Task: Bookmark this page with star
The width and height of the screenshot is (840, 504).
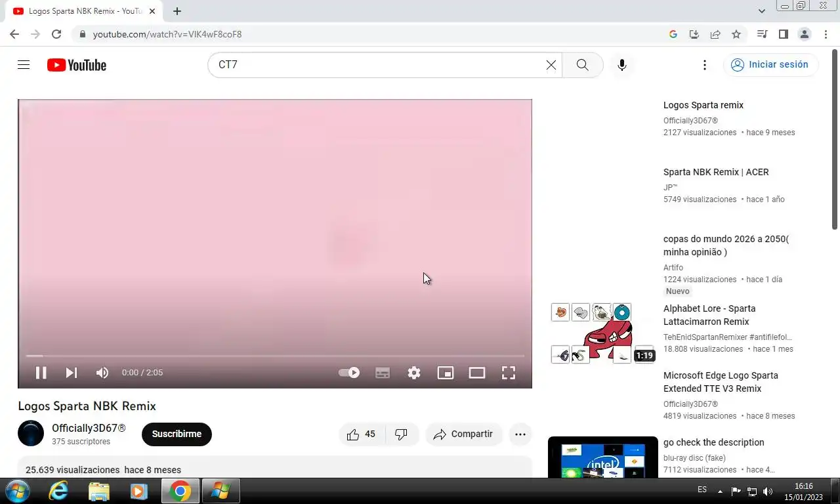Action: [736, 34]
